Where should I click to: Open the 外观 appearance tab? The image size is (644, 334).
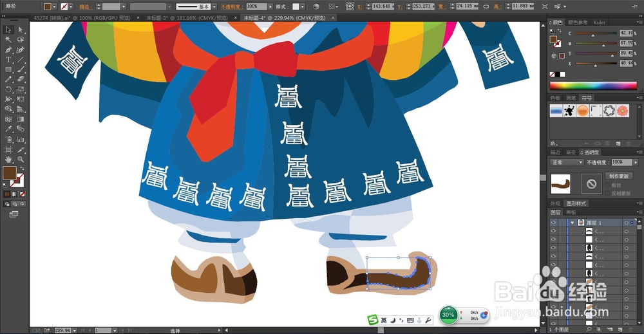pos(555,203)
